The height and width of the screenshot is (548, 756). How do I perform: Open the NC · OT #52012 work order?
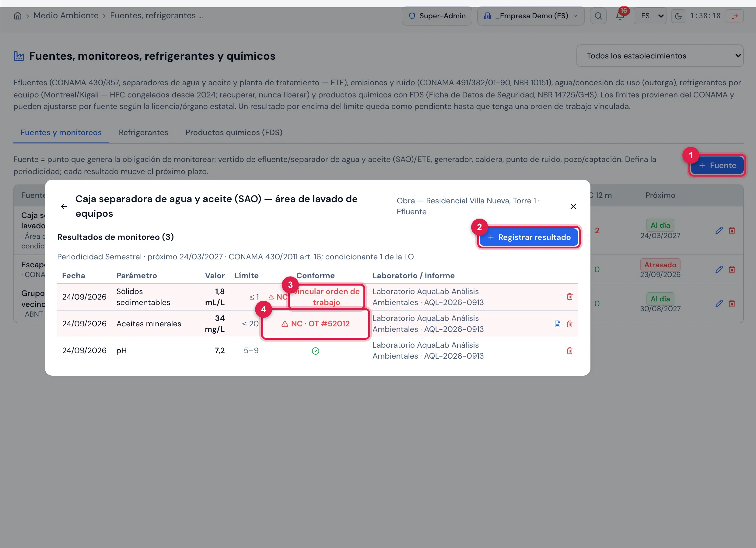[315, 324]
